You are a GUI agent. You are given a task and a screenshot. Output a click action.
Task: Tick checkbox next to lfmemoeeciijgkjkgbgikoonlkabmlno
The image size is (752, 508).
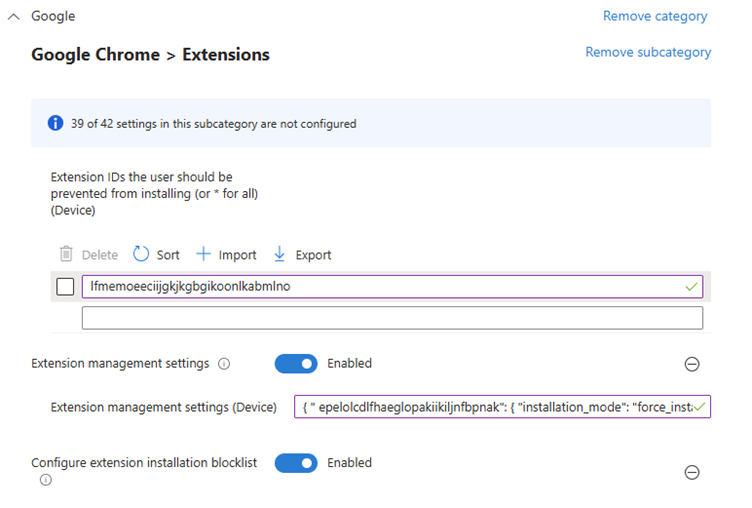click(65, 286)
